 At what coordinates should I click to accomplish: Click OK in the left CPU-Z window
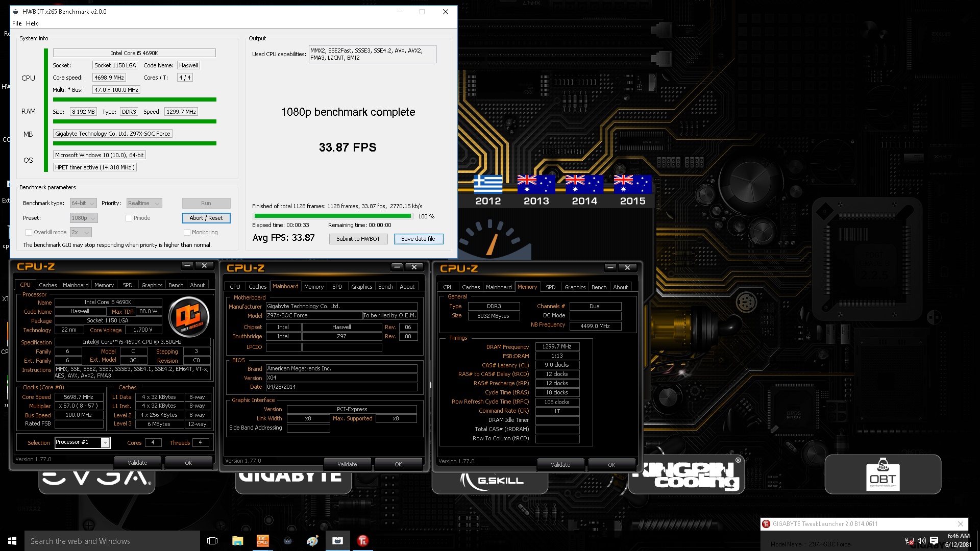click(x=188, y=463)
